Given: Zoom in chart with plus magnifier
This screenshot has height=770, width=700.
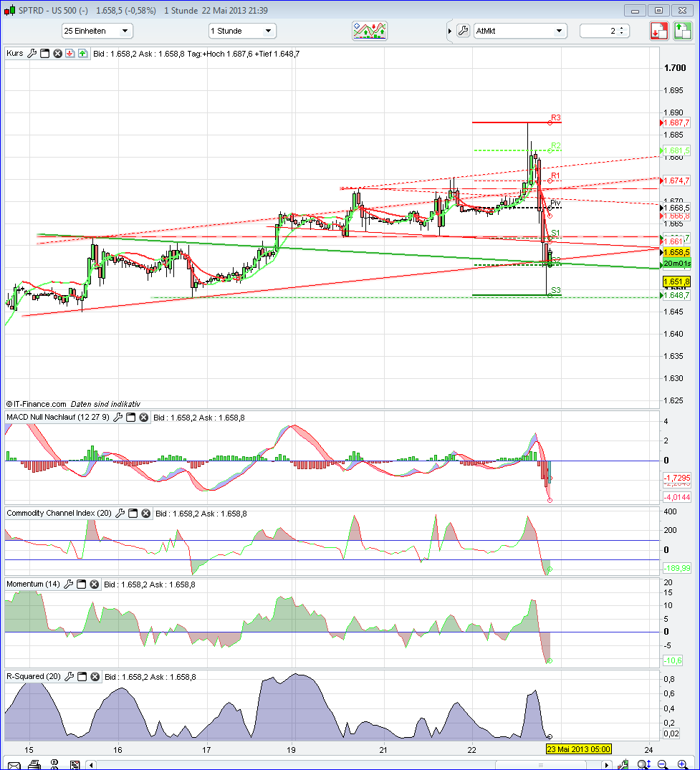Looking at the screenshot, I should pos(682,764).
